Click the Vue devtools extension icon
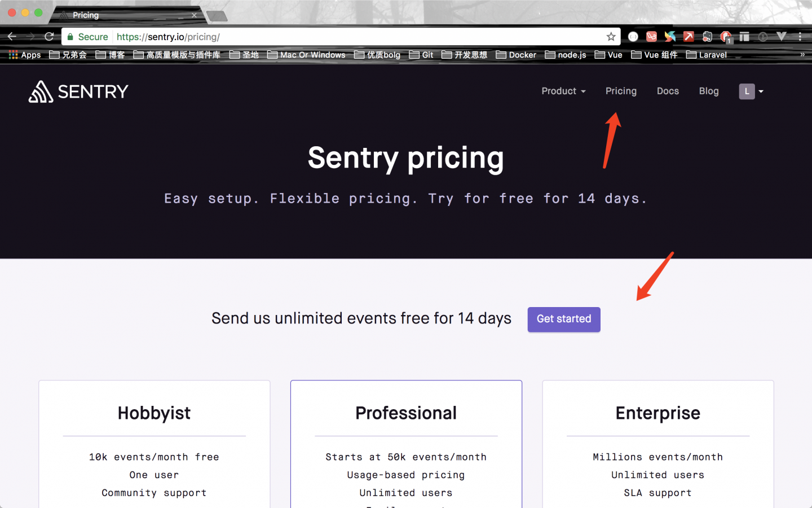The width and height of the screenshot is (812, 508). click(781, 36)
